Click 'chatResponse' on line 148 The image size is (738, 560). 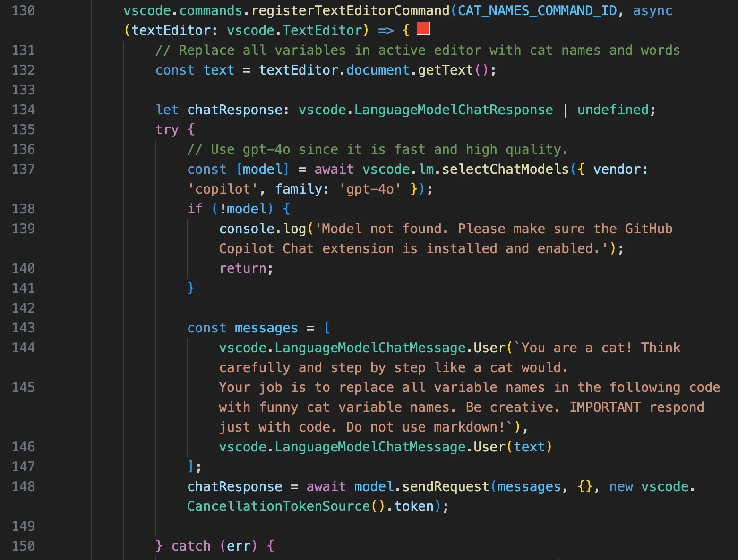click(x=235, y=486)
